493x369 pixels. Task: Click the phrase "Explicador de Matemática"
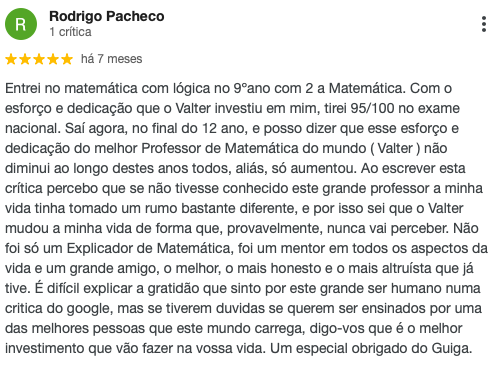150,248
